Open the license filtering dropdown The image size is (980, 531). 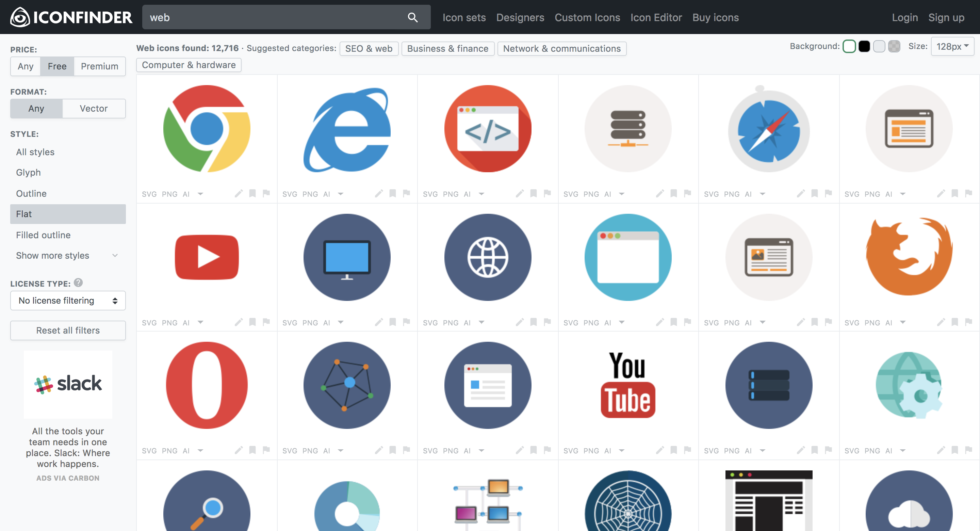[x=68, y=300]
